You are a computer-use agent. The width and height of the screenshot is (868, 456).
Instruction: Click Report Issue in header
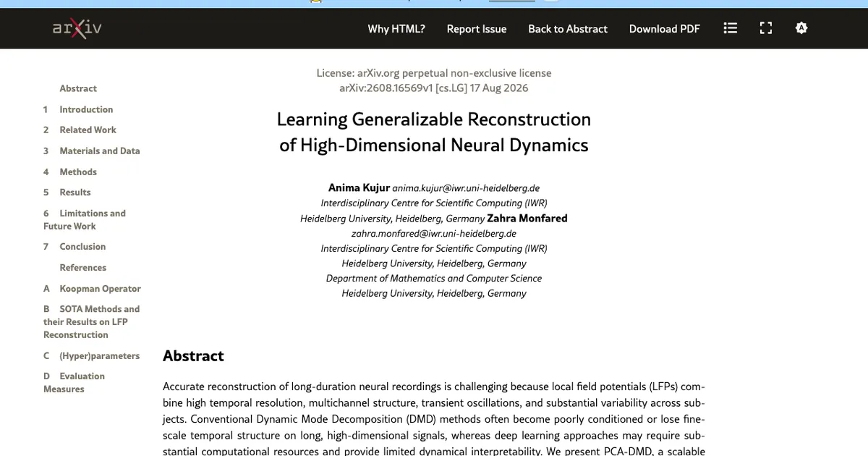pos(477,29)
